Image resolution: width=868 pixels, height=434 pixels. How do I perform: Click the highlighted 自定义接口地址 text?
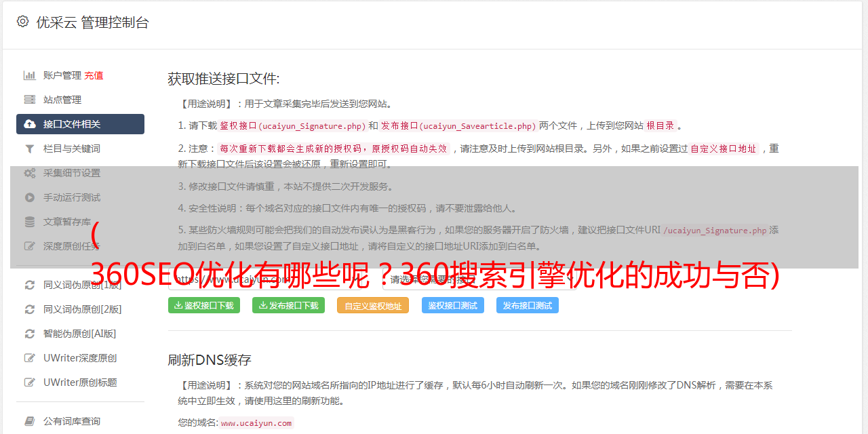(723, 149)
